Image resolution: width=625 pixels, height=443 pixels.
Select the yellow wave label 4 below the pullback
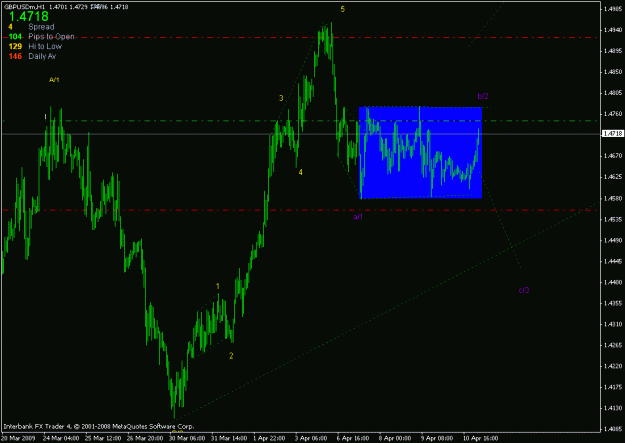(301, 172)
